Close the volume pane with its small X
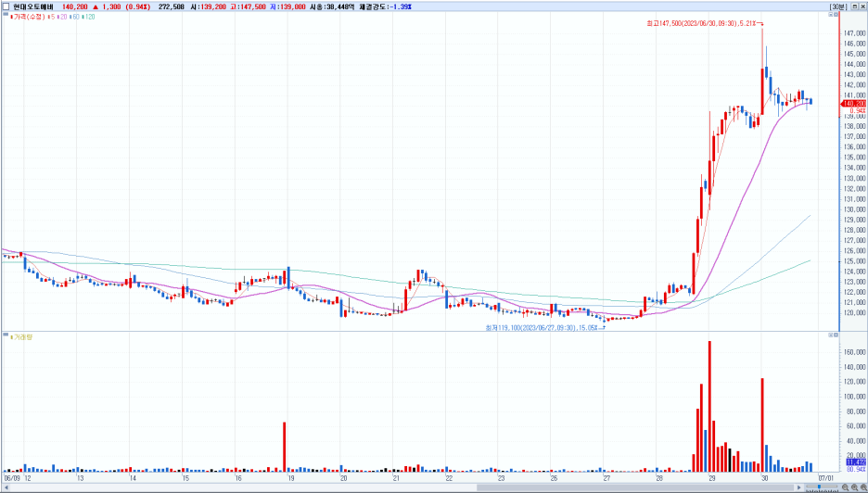868x493 pixels. coord(836,335)
